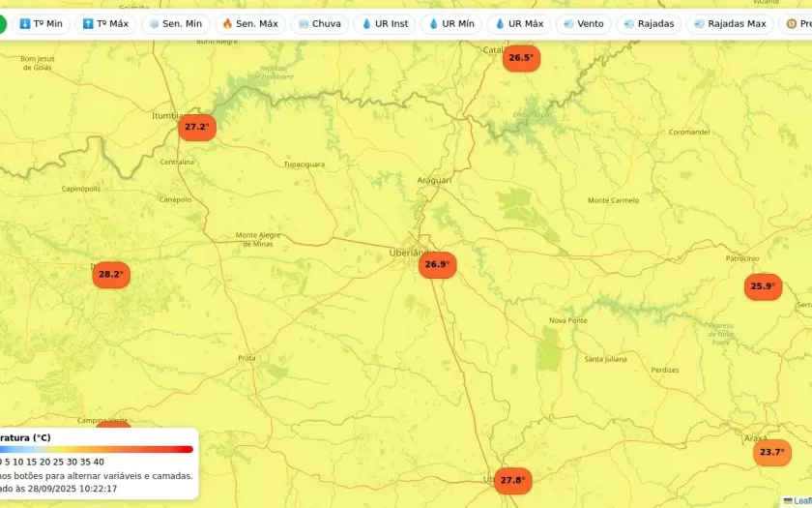Image resolution: width=812 pixels, height=508 pixels.
Task: Click the UR Máx droplet button
Action: (518, 23)
